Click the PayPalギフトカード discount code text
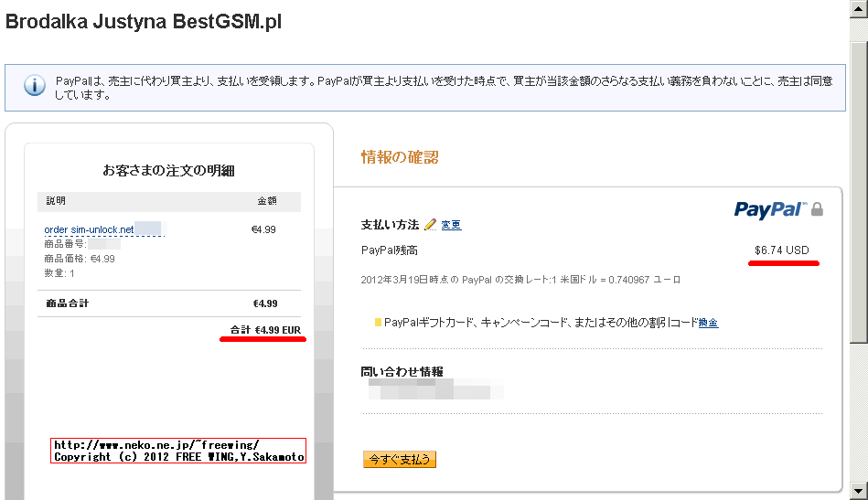This screenshot has width=868, height=500. (x=541, y=323)
